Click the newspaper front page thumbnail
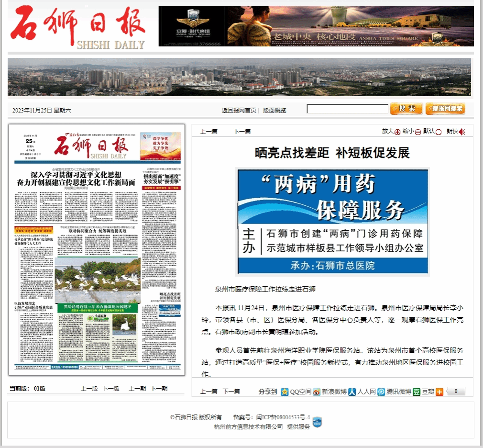Viewport: 483px width, 448px height. [97, 249]
